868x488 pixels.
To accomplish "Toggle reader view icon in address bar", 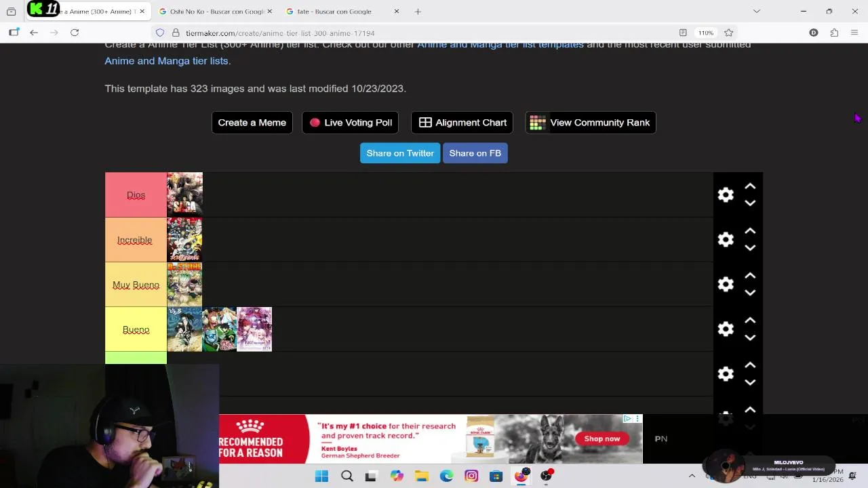I will [x=683, y=33].
